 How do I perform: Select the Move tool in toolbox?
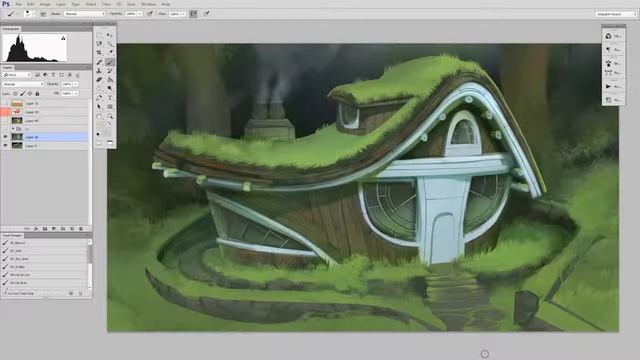(110, 35)
